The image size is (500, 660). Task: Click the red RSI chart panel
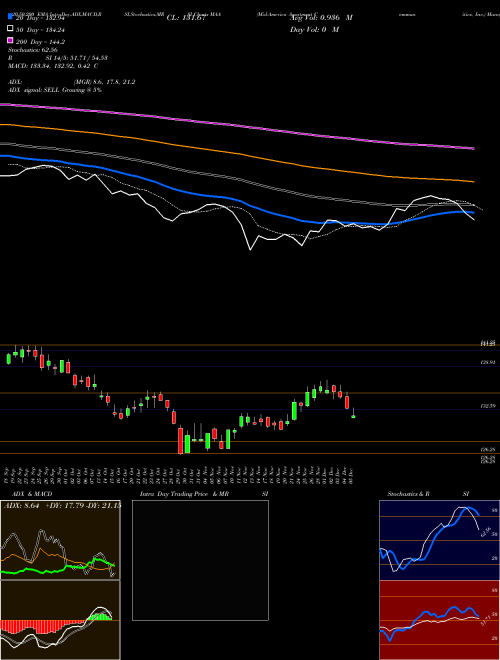point(439,620)
